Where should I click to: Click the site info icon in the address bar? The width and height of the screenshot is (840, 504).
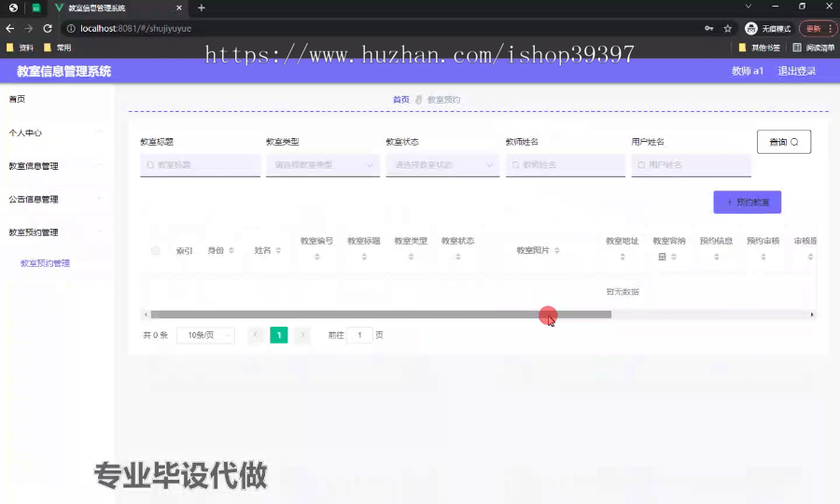click(71, 28)
